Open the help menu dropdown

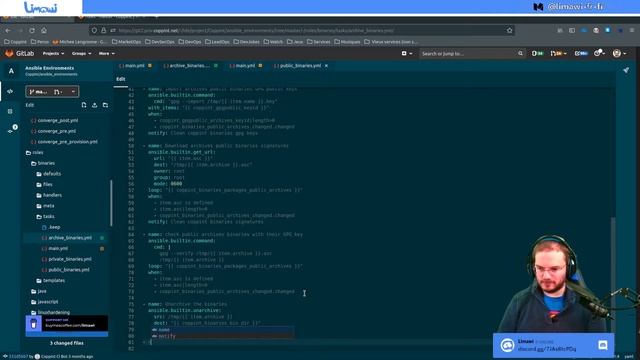600,53
